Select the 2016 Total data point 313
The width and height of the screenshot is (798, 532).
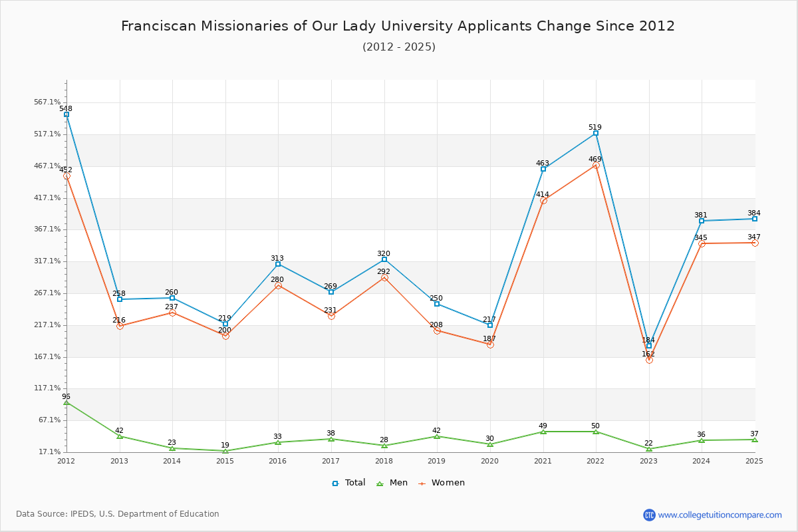coord(278,264)
